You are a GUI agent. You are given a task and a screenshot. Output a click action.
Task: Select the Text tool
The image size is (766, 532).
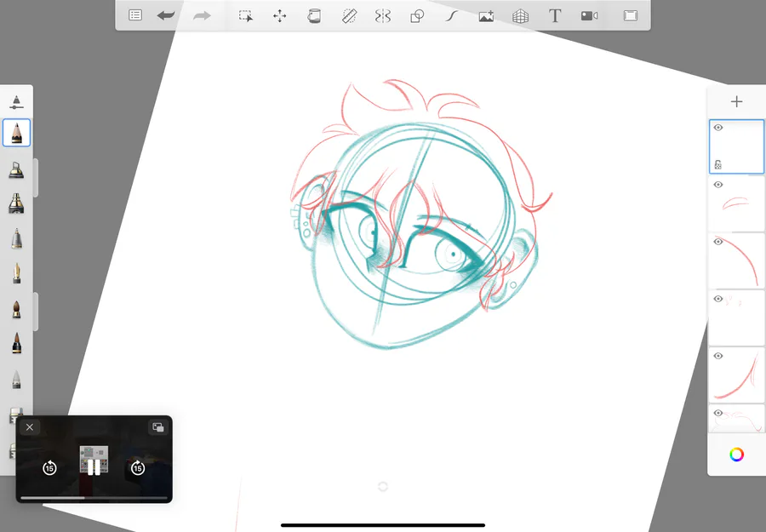coord(554,15)
